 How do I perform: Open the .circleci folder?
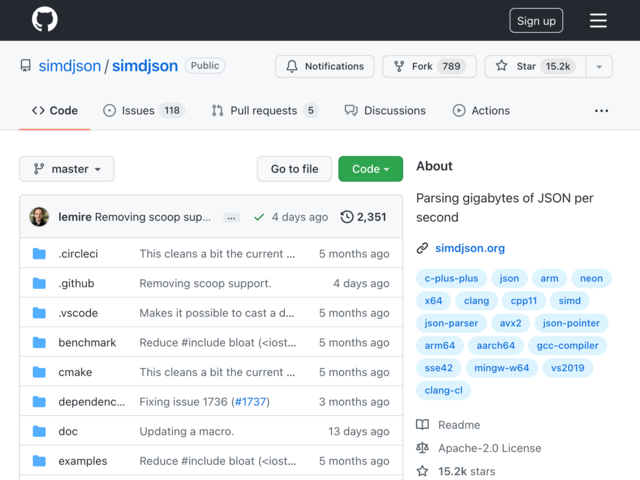78,254
